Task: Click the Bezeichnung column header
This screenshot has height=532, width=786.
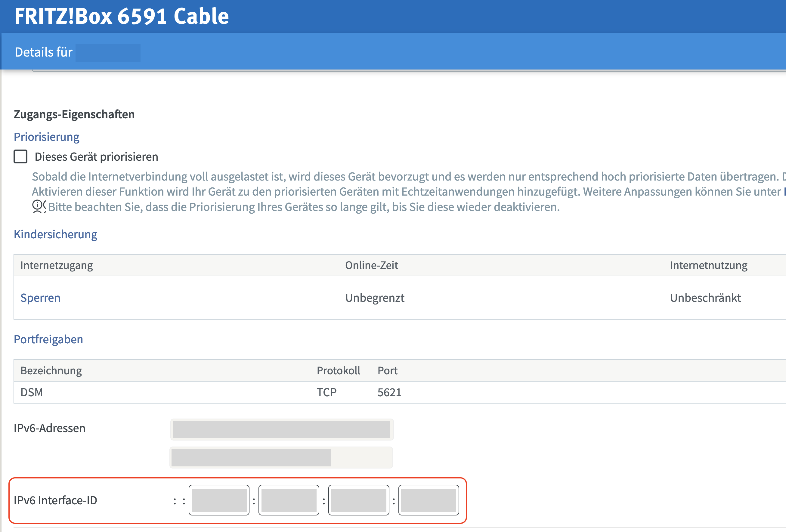Action: point(51,370)
